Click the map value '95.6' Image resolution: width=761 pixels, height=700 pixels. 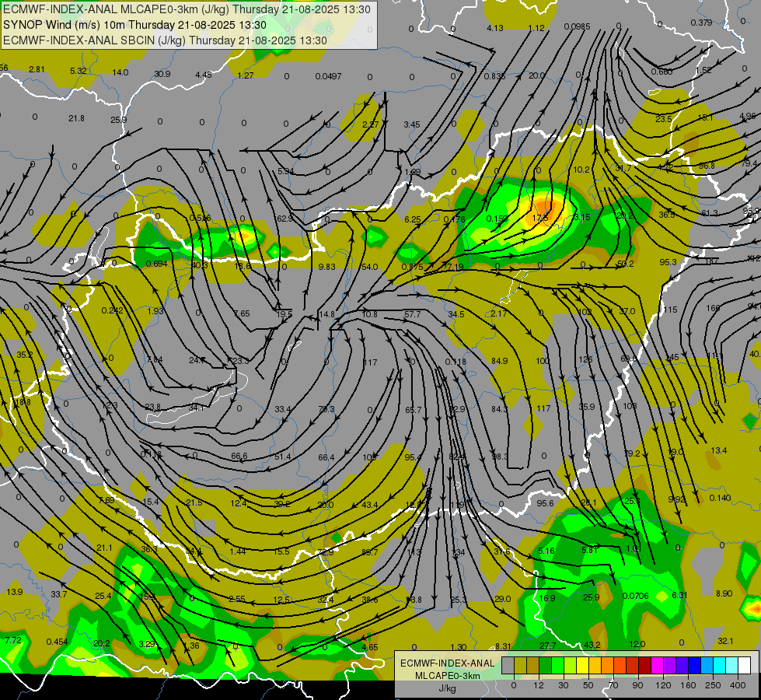pos(545,503)
